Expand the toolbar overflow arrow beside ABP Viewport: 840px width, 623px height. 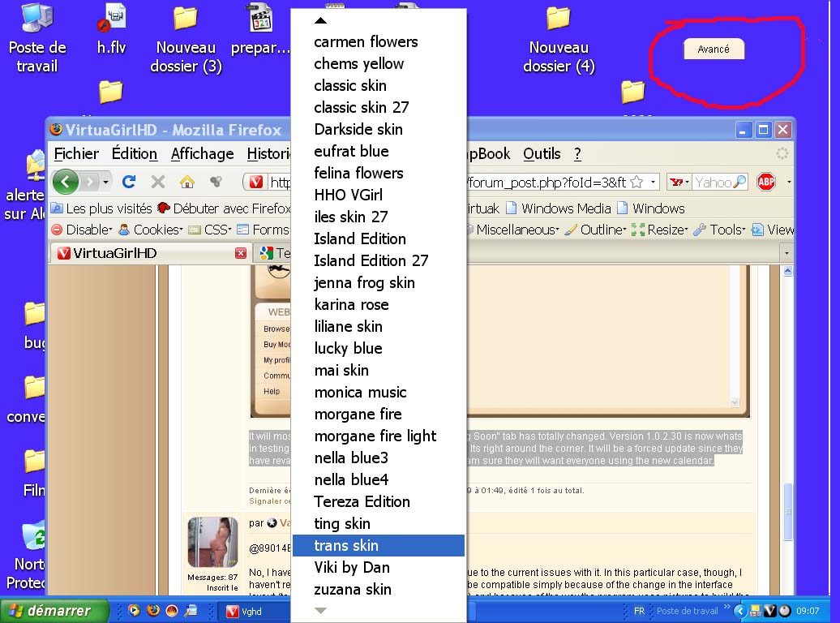tap(789, 183)
